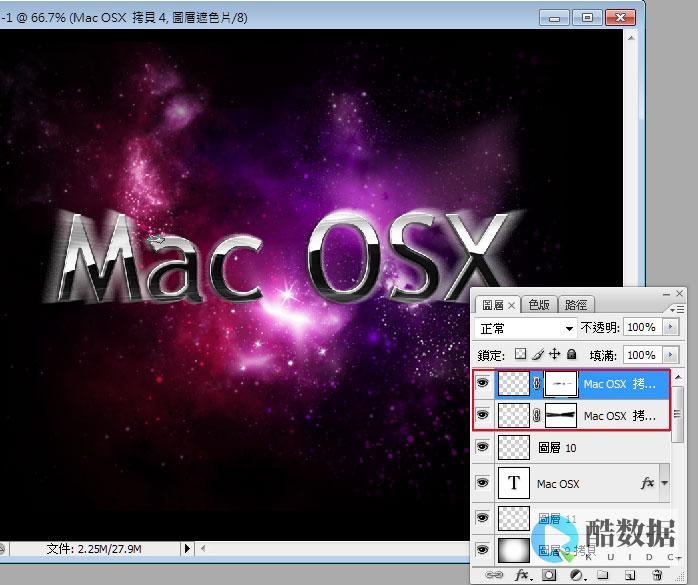Select the Mac OSX text layer name
Image resolution: width=698 pixels, height=585 pixels.
558,484
